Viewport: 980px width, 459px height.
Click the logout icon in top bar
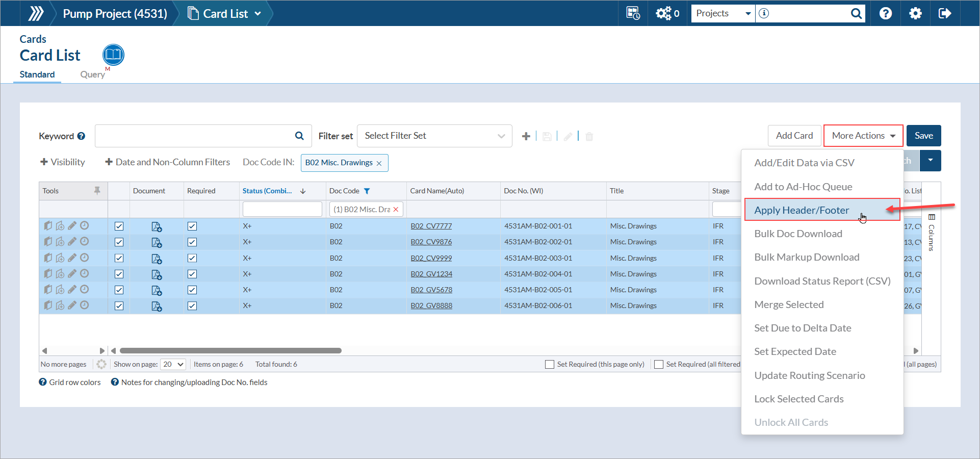tap(944, 13)
